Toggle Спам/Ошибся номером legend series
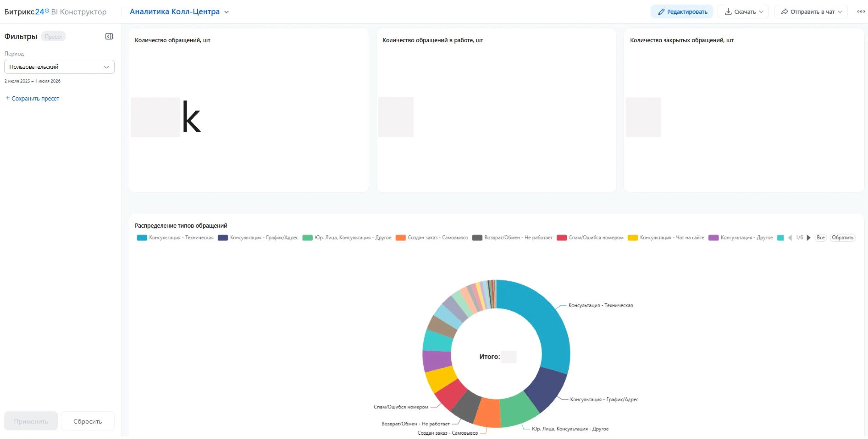This screenshot has height=439, width=868. click(590, 238)
